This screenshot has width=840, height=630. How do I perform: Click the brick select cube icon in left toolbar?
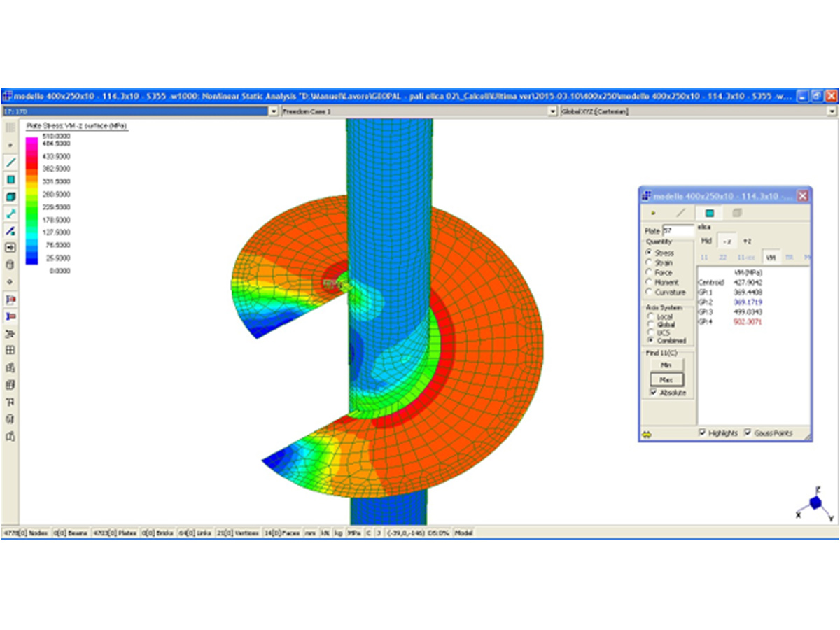[10, 197]
